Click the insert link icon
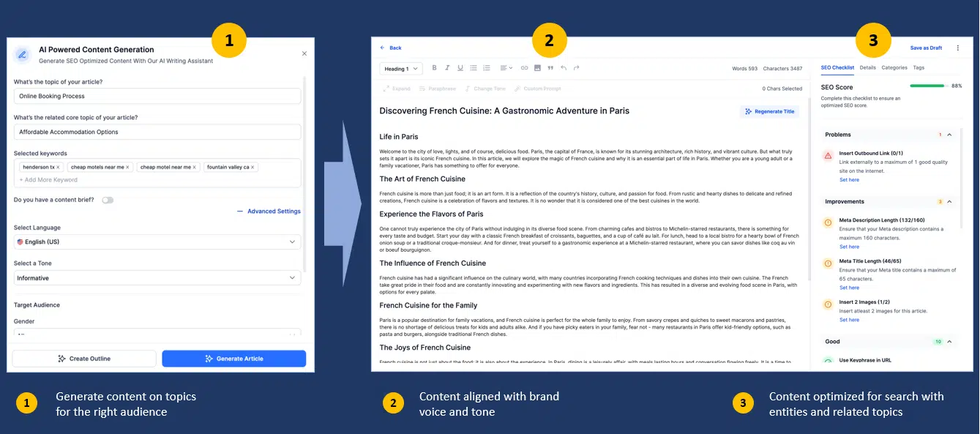Viewport: 980px width, 434px height. point(524,68)
